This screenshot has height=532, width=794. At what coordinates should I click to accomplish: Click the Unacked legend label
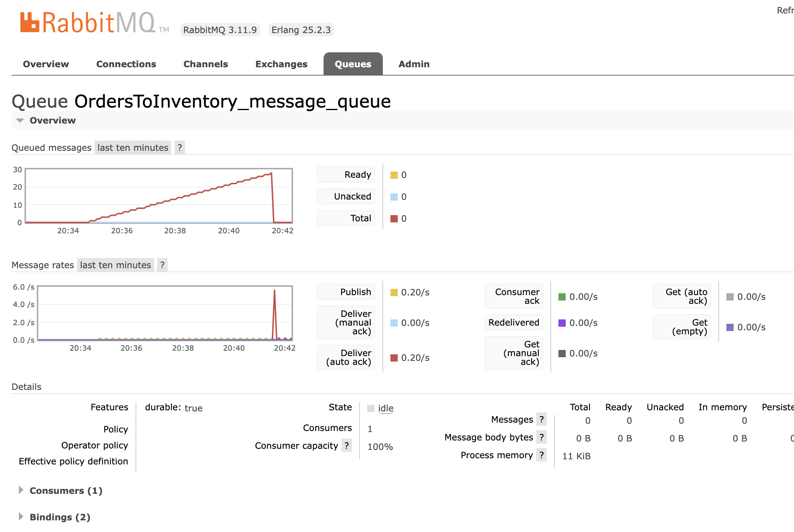346,197
